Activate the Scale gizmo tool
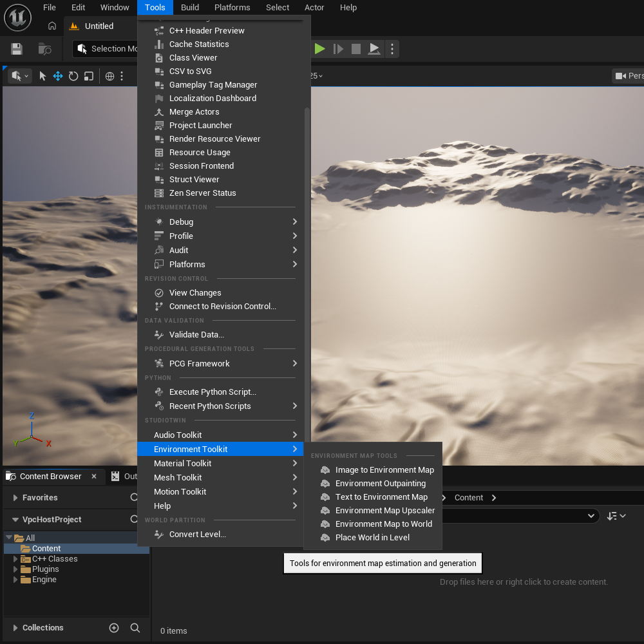Viewport: 644px width, 644px height. [x=89, y=76]
